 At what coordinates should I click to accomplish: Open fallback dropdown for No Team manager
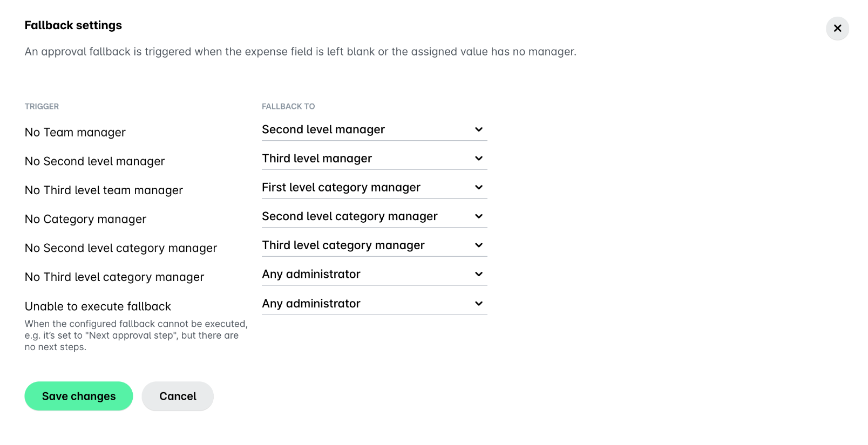(x=374, y=129)
